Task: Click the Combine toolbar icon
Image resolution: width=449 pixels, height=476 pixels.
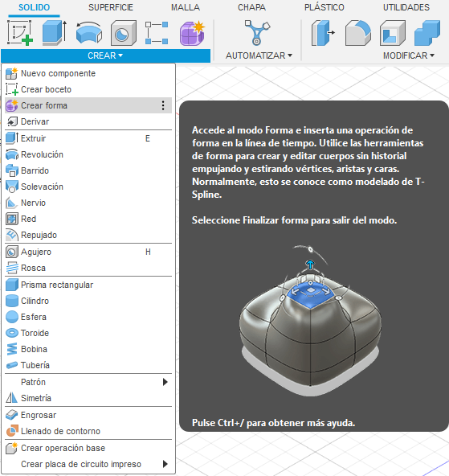Action: (427, 33)
